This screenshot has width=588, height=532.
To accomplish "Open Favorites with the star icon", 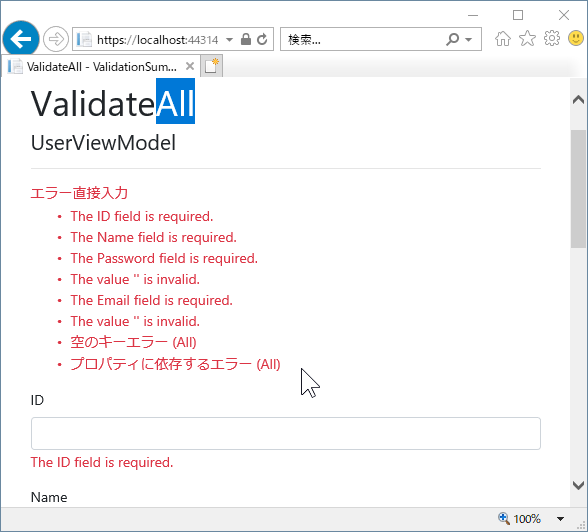I will (527, 38).
